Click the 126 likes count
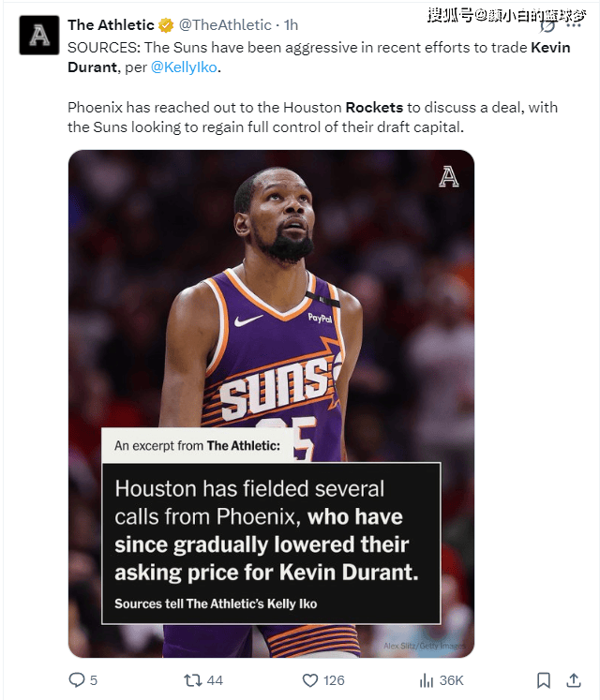Viewport: 600px width, 700px height. coord(334,680)
